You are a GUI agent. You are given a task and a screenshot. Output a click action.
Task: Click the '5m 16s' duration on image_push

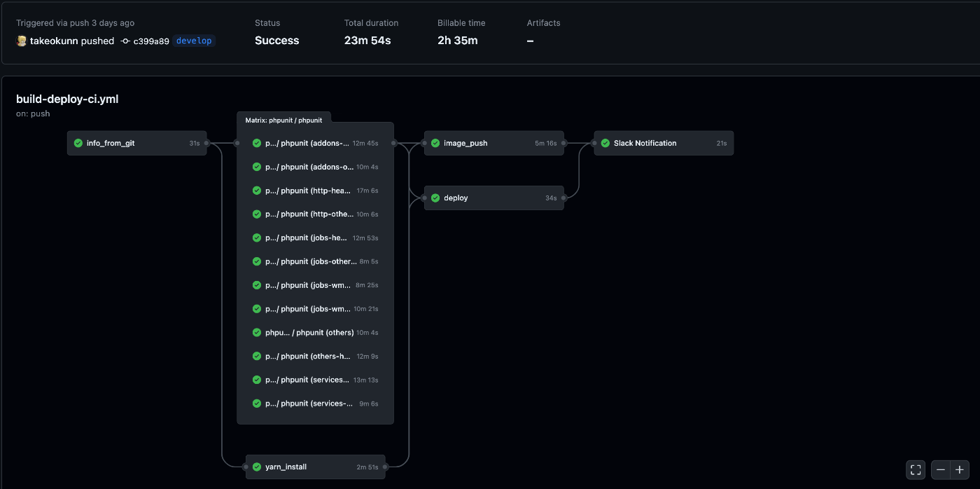[546, 143]
